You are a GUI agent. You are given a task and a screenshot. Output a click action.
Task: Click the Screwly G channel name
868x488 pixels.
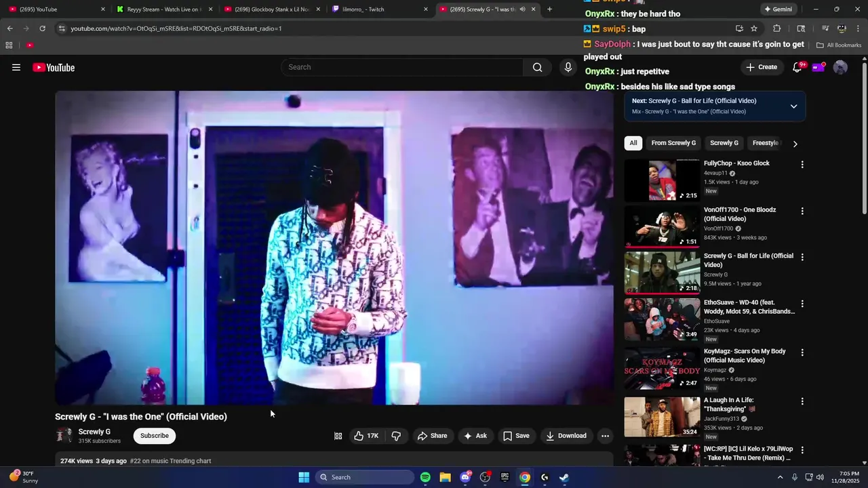(94, 432)
